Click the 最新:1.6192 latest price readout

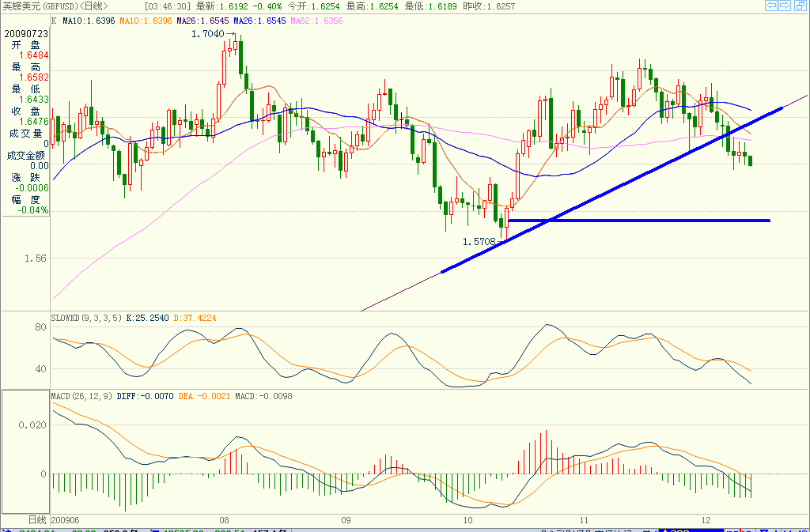222,6
